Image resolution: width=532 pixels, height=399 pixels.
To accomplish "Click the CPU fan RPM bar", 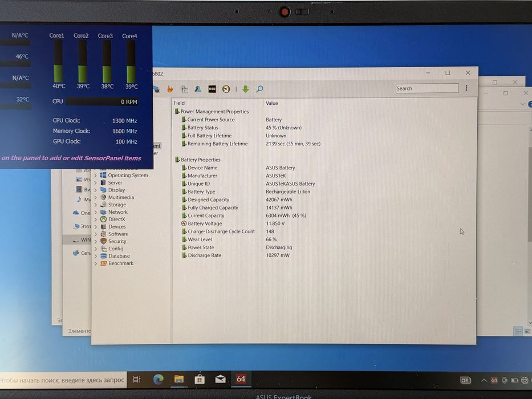I will (102, 101).
